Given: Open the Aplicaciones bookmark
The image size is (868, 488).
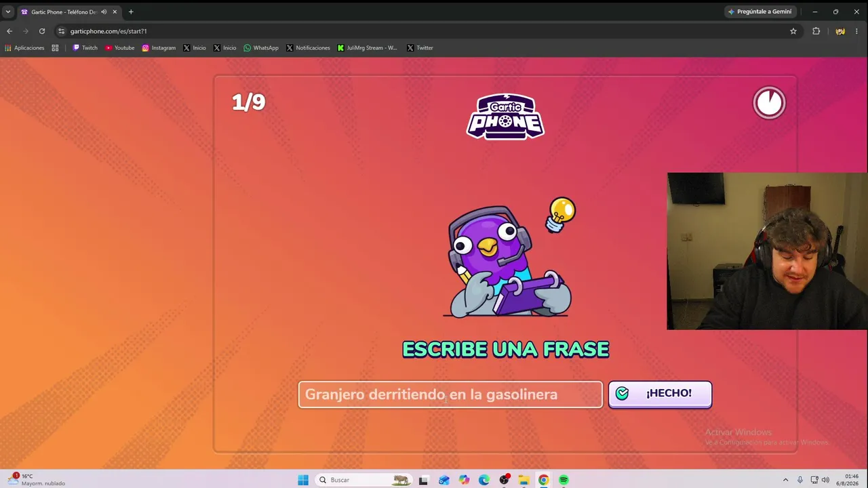Looking at the screenshot, I should (24, 48).
